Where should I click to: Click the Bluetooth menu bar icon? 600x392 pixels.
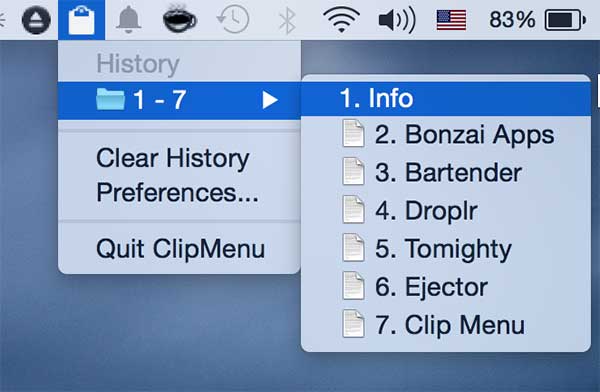pos(287,20)
